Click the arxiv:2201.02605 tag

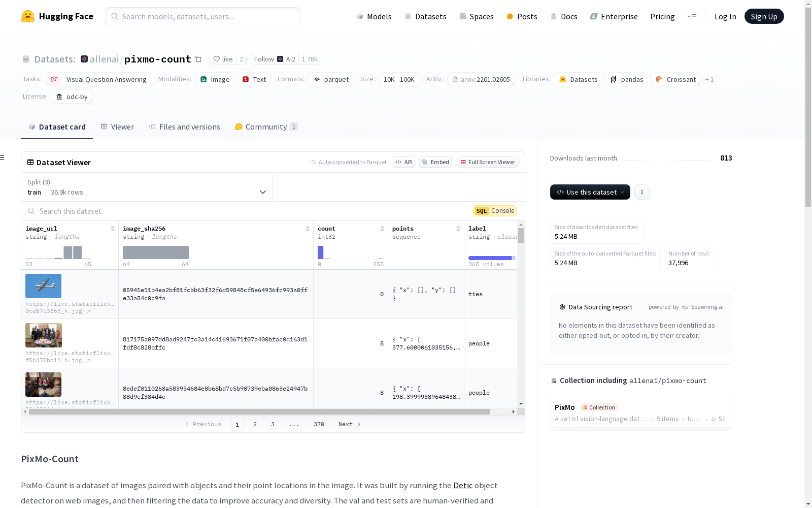pyautogui.click(x=481, y=80)
